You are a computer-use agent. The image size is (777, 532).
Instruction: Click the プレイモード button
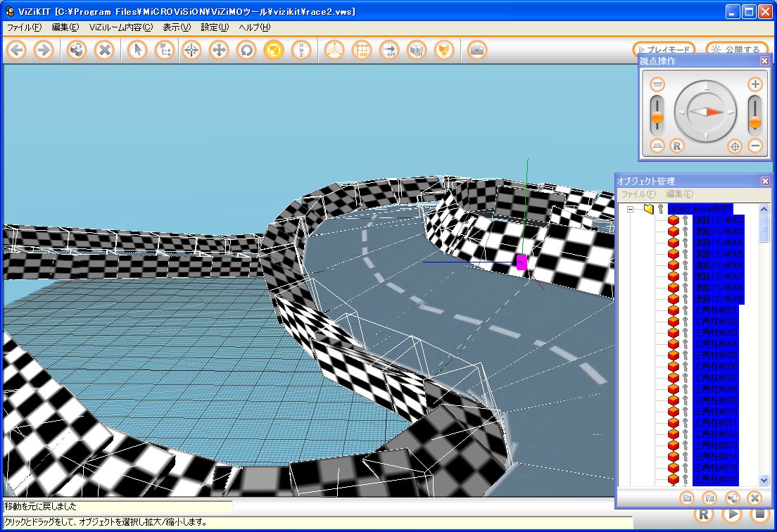[664, 49]
